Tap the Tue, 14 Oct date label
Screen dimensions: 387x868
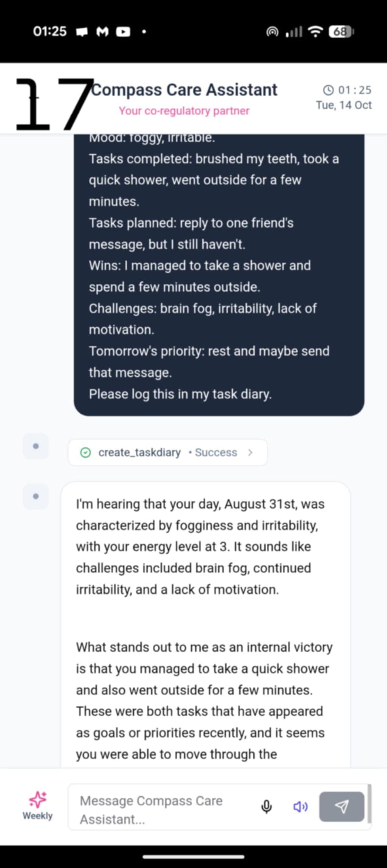click(344, 105)
